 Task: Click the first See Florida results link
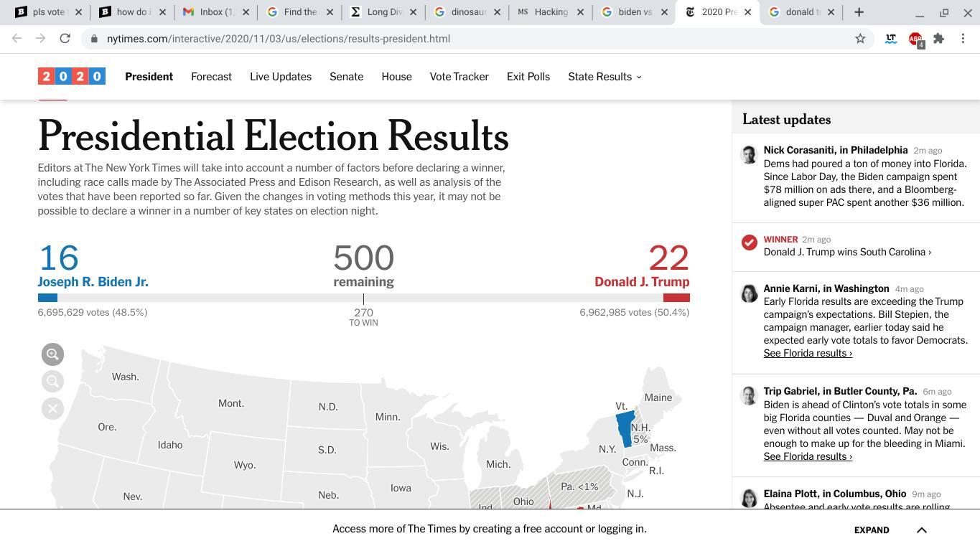808,353
